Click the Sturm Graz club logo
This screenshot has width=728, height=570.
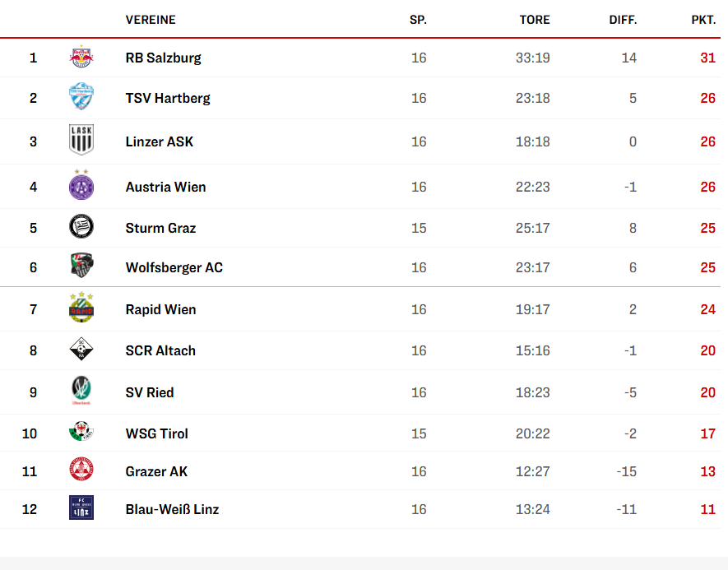pos(81,227)
